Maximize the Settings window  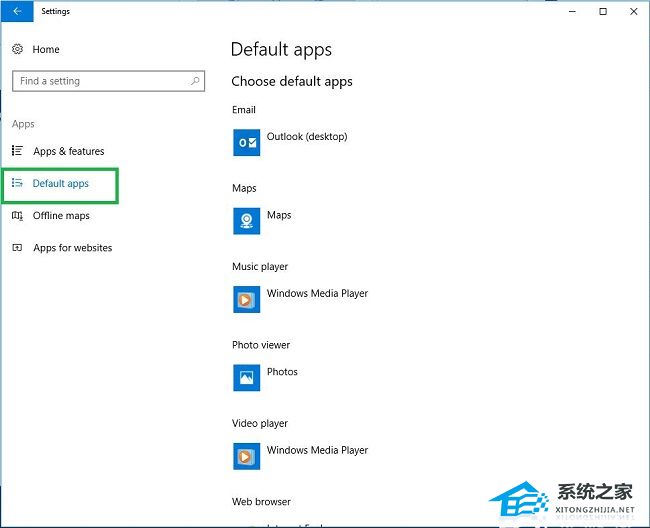pos(602,12)
